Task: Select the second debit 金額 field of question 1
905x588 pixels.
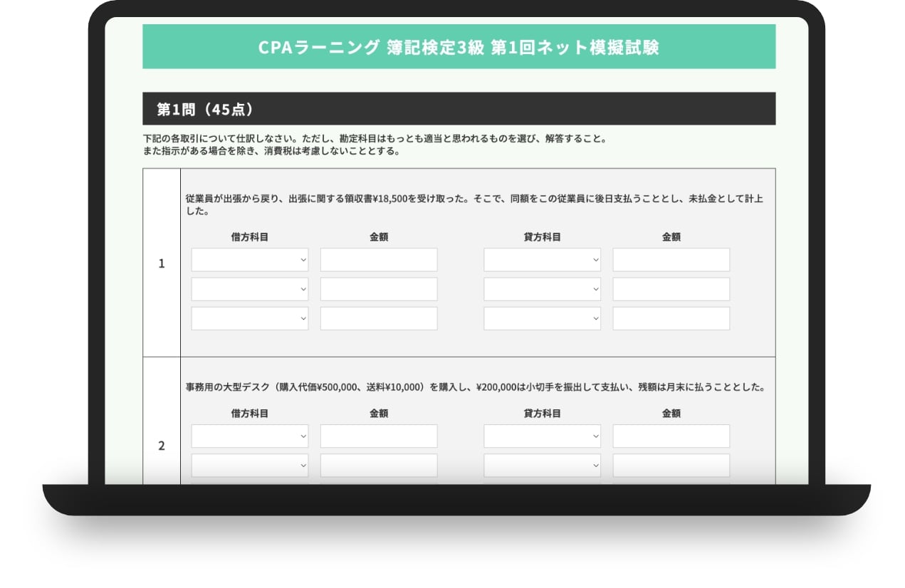Action: [378, 288]
